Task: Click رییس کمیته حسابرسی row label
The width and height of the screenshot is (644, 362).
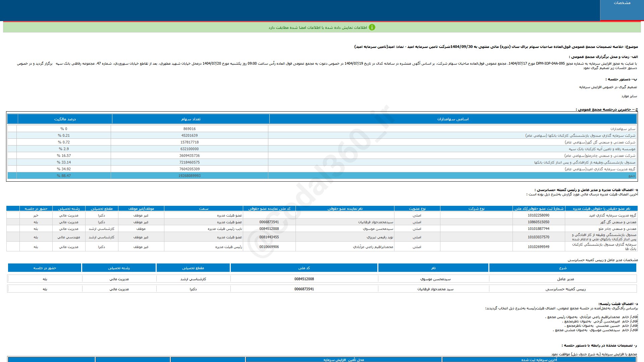Action: point(566,289)
